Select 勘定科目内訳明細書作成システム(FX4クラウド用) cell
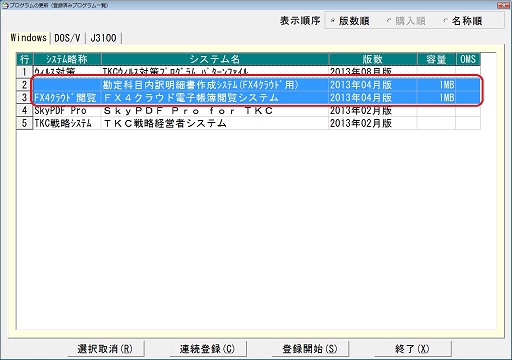This screenshot has height=360, width=512. (x=215, y=84)
